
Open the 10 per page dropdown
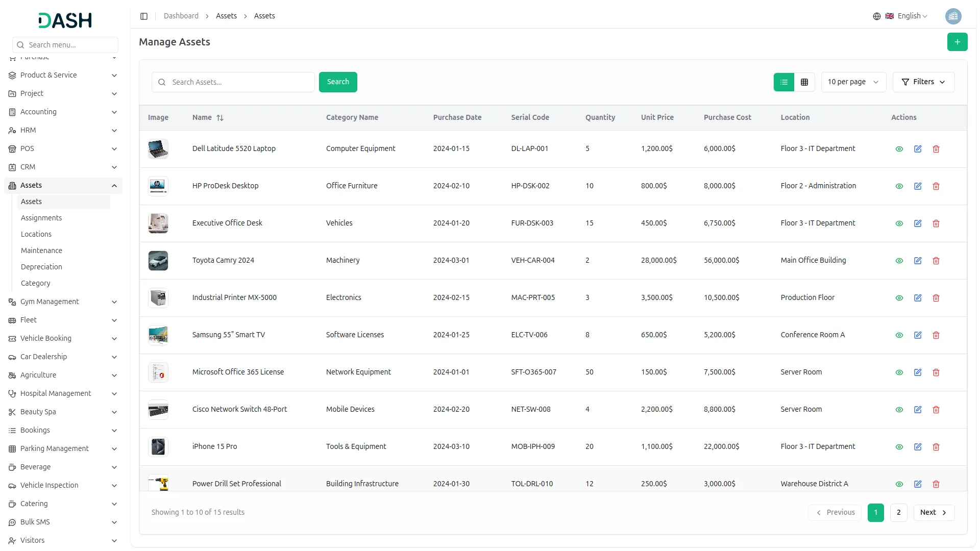pyautogui.click(x=853, y=82)
